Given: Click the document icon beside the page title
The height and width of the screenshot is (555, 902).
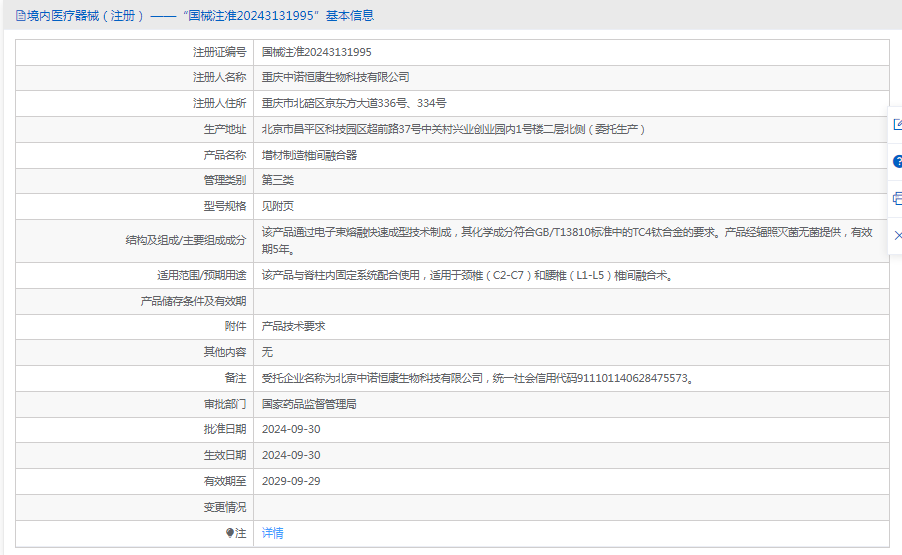Looking at the screenshot, I should pos(21,16).
